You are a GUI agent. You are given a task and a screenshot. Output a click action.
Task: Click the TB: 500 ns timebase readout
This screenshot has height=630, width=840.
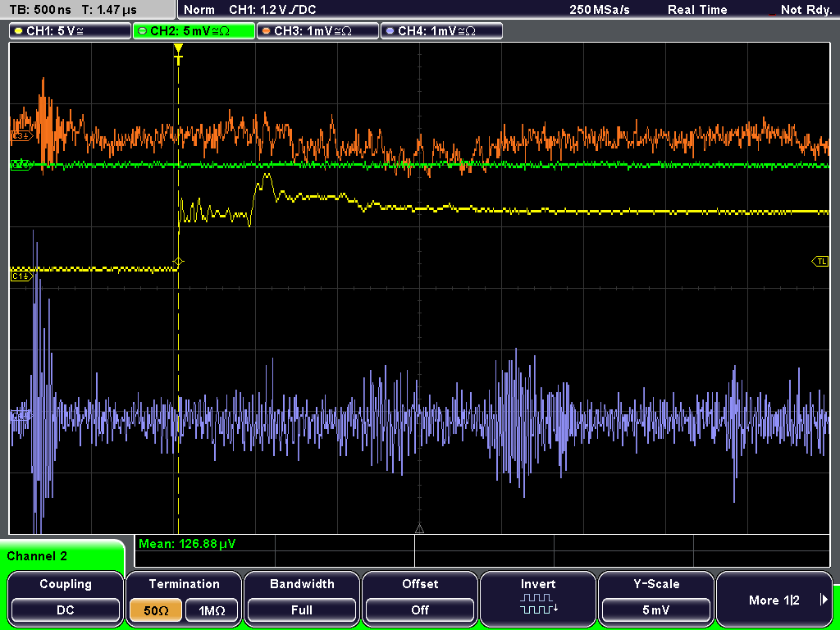click(x=41, y=10)
